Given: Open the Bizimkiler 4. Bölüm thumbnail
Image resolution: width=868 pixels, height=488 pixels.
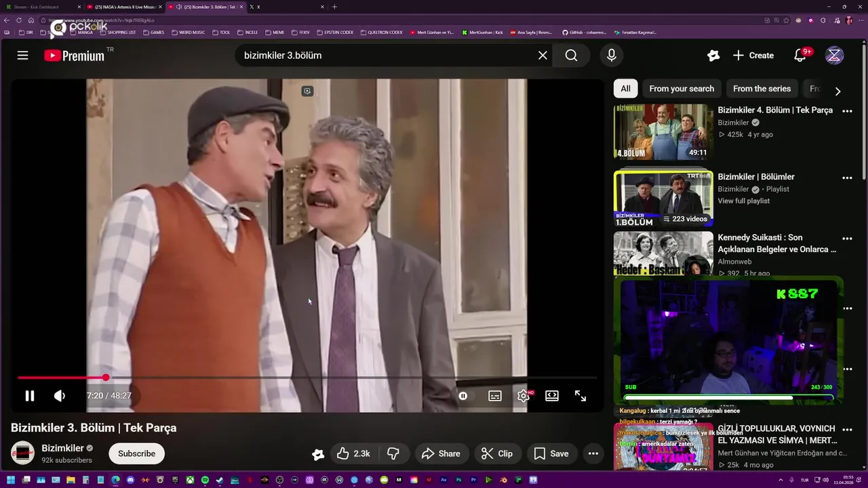Looking at the screenshot, I should coord(663,132).
